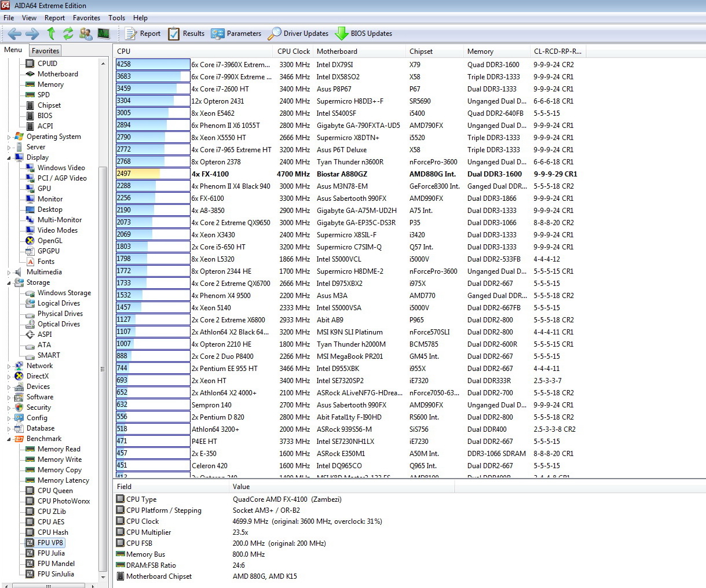This screenshot has width=706, height=588.
Task: Select the Windows Video item
Action: point(61,168)
